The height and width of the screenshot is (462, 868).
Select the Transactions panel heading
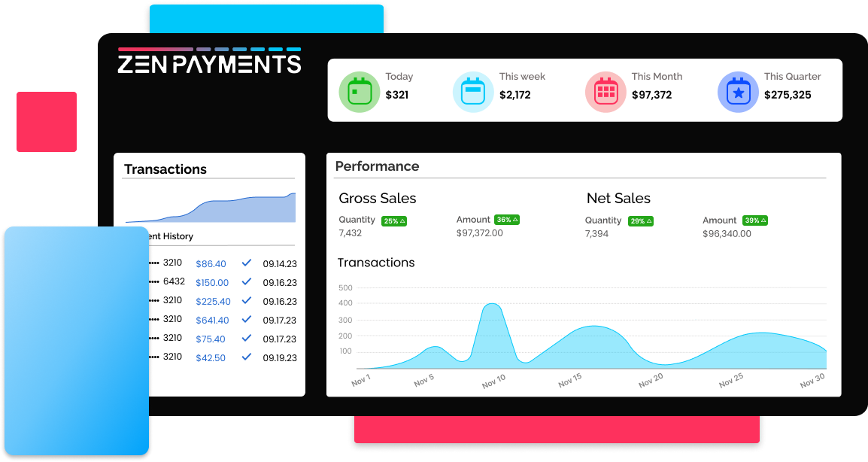(165, 169)
